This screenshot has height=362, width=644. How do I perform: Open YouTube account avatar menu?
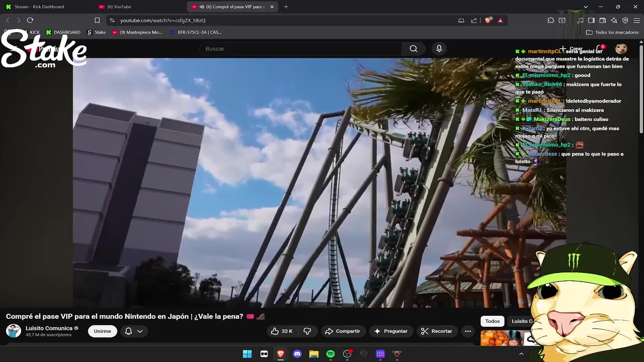tap(621, 49)
